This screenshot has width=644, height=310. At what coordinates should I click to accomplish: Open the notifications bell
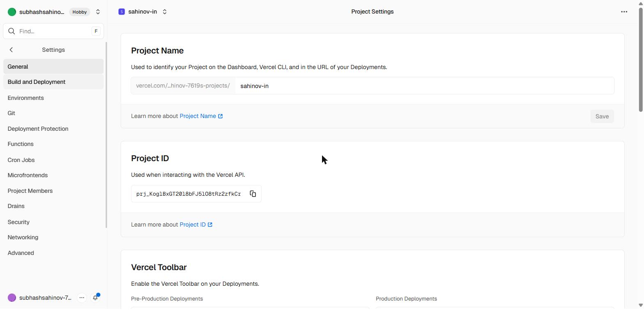coord(95,298)
